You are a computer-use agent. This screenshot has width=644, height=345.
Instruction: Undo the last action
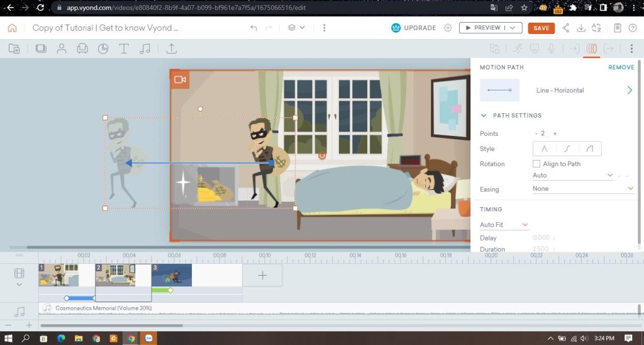pos(253,28)
